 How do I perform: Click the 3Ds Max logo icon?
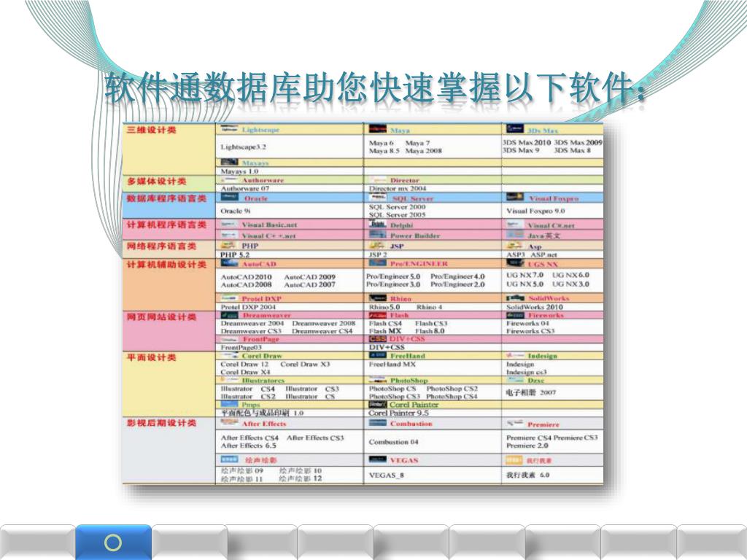point(515,129)
